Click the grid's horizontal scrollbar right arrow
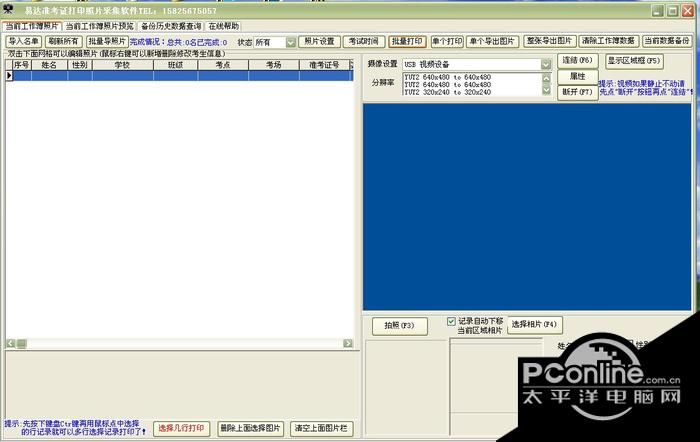The image size is (700, 442). click(x=348, y=343)
